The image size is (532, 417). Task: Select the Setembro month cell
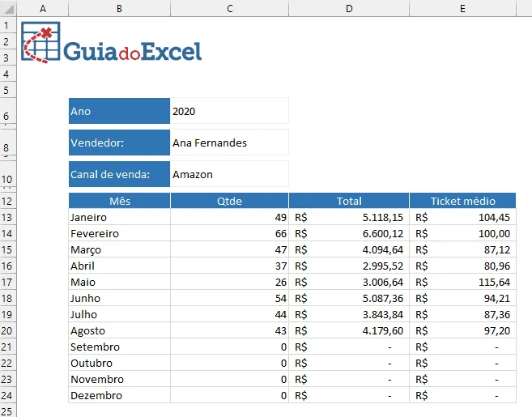119,347
